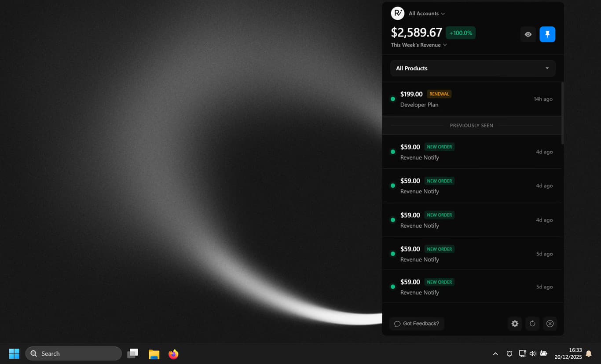Open File Explorer from the taskbar
601x364 pixels.
pyautogui.click(x=154, y=354)
